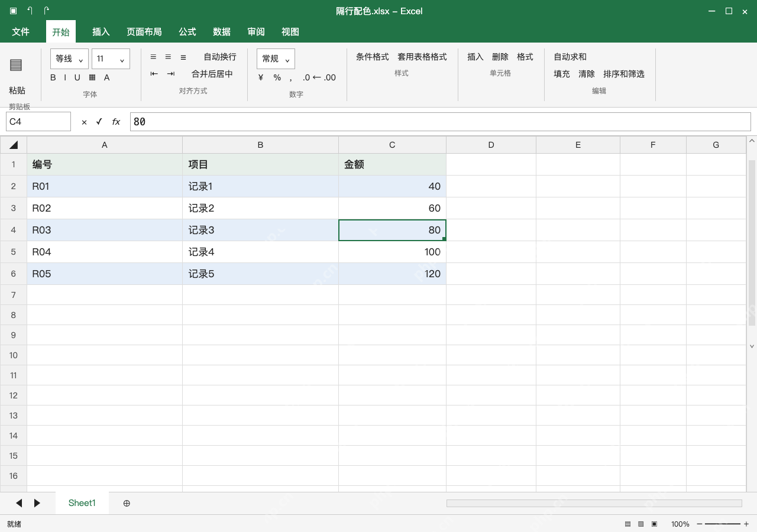Click the zoom in plus button
757x532 pixels.
click(746, 524)
